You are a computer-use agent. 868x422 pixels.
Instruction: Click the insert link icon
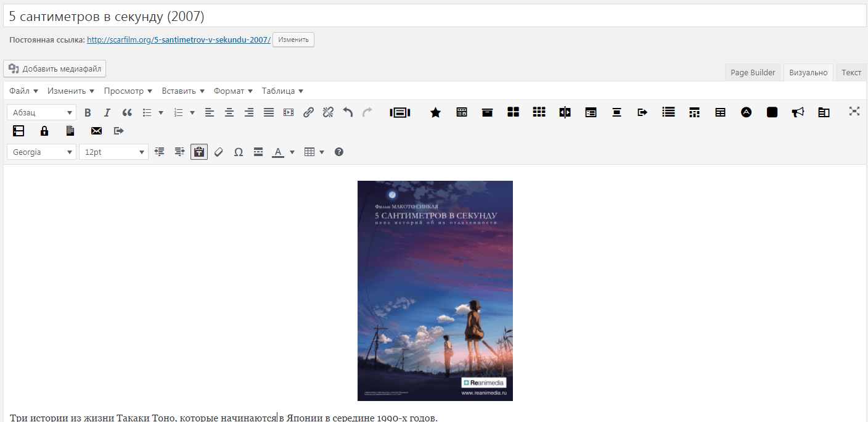tap(308, 112)
